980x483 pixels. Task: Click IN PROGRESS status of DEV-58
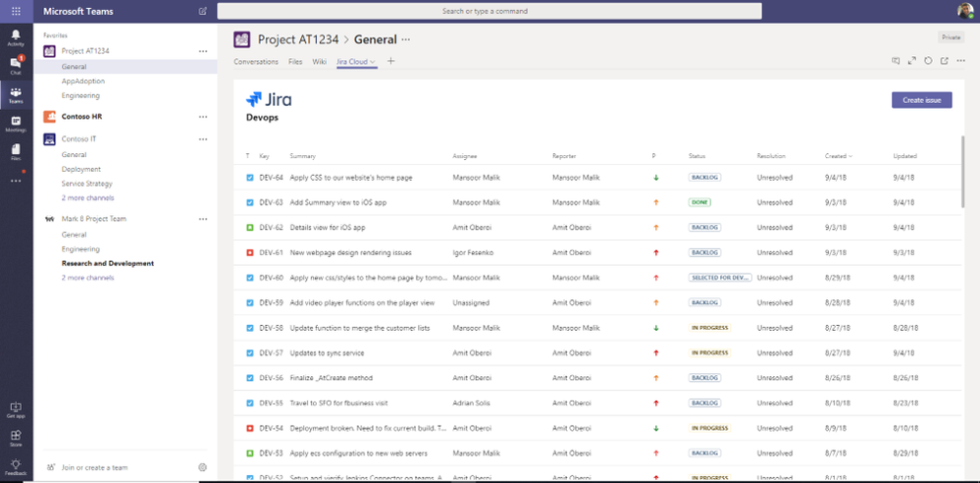[709, 328]
